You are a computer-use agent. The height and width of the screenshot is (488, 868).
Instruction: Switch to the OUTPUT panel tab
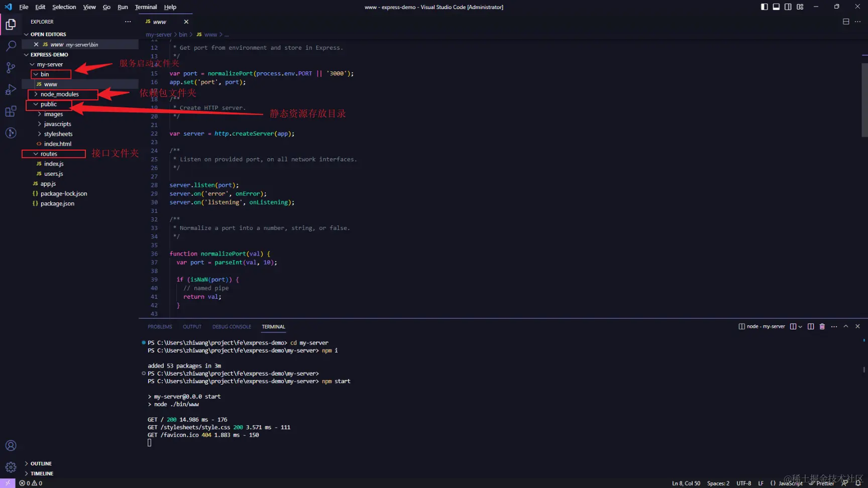[192, 326]
